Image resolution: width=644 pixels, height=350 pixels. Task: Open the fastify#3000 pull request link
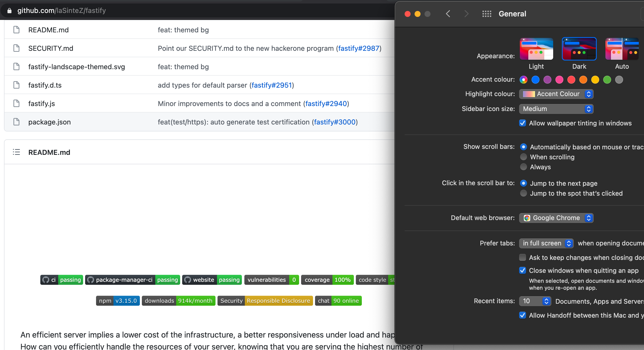point(335,122)
